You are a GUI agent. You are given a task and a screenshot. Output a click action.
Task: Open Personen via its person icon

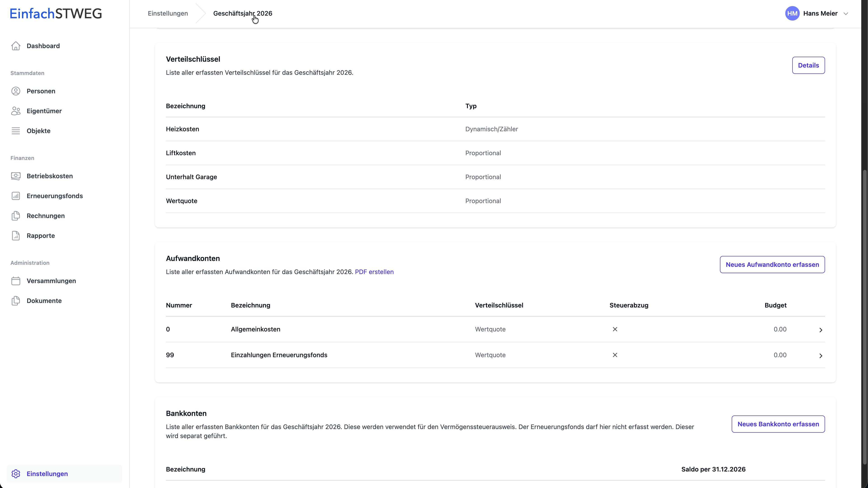(16, 91)
